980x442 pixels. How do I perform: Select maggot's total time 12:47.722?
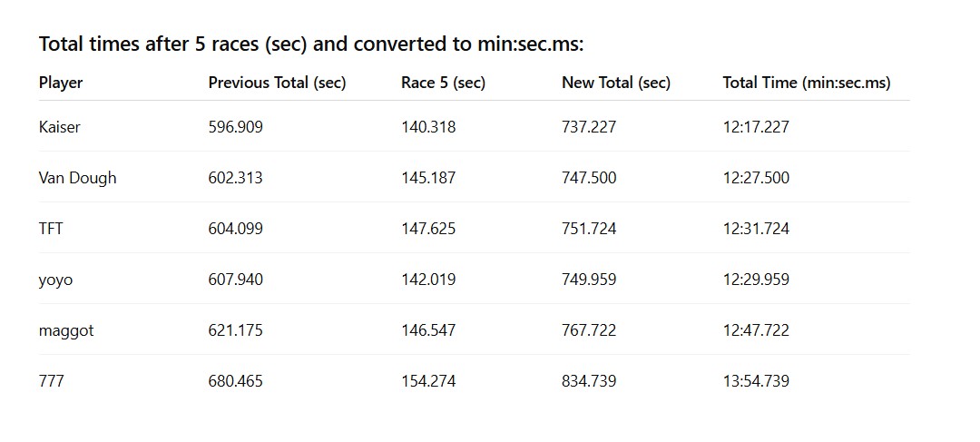click(x=756, y=330)
